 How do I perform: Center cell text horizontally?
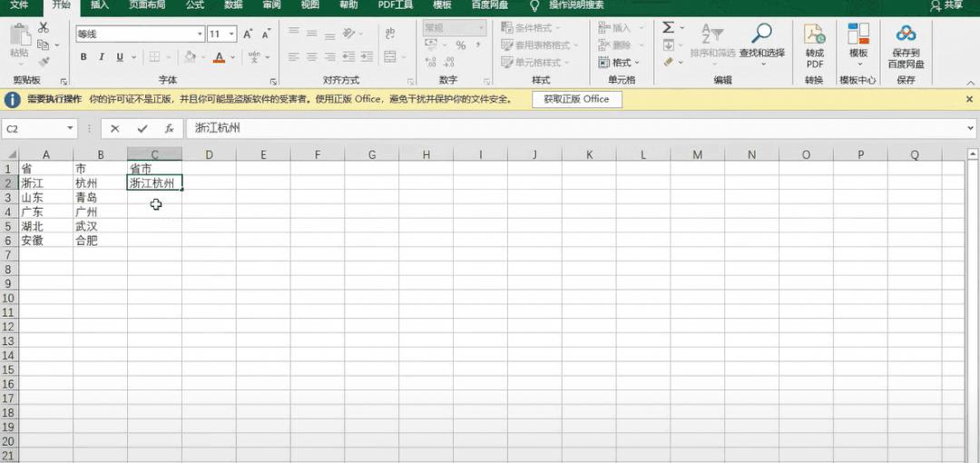point(312,57)
